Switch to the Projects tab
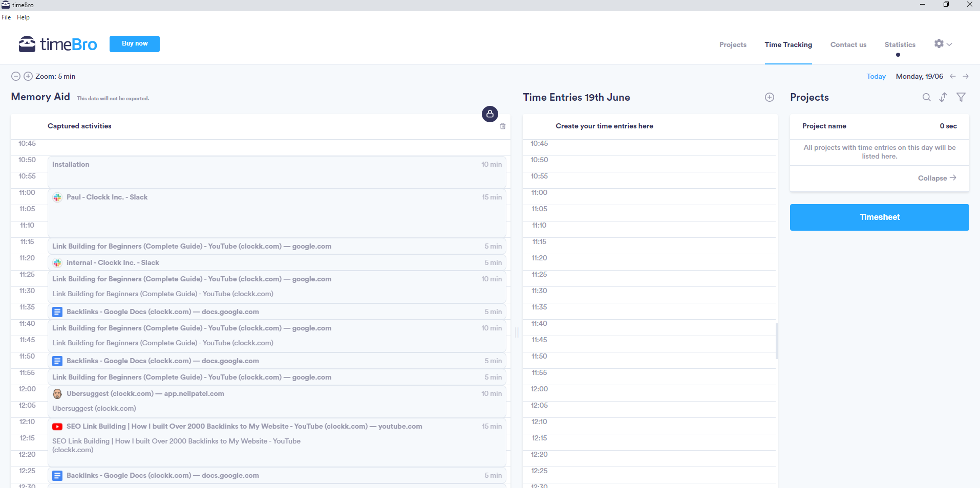This screenshot has height=488, width=980. coord(733,45)
